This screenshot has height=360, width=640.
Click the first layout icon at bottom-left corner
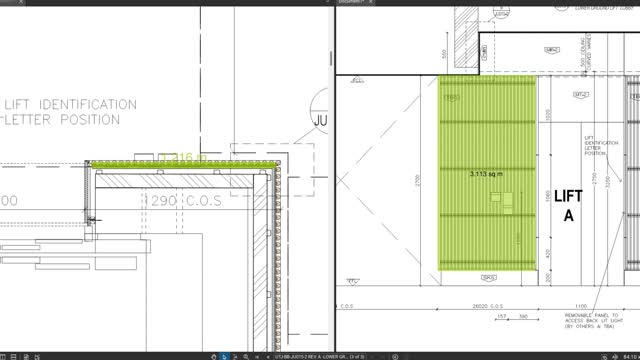[x=2, y=357]
